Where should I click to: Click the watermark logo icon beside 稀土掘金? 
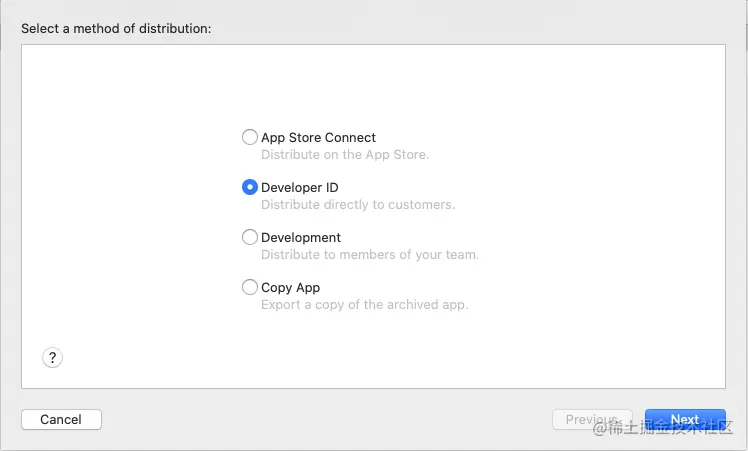point(601,430)
